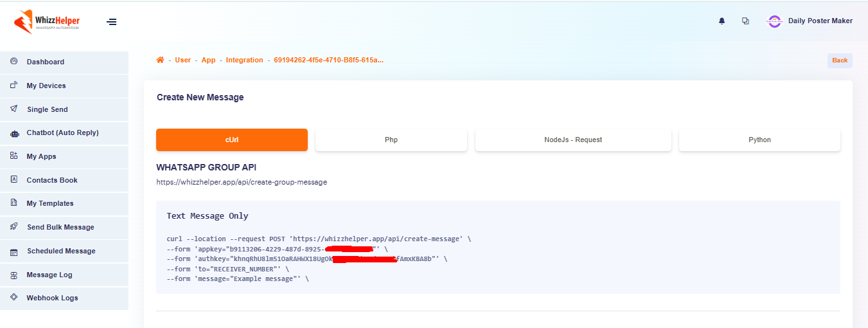The height and width of the screenshot is (328, 868).
Task: Open Dashboard from the sidebar
Action: tap(64, 62)
